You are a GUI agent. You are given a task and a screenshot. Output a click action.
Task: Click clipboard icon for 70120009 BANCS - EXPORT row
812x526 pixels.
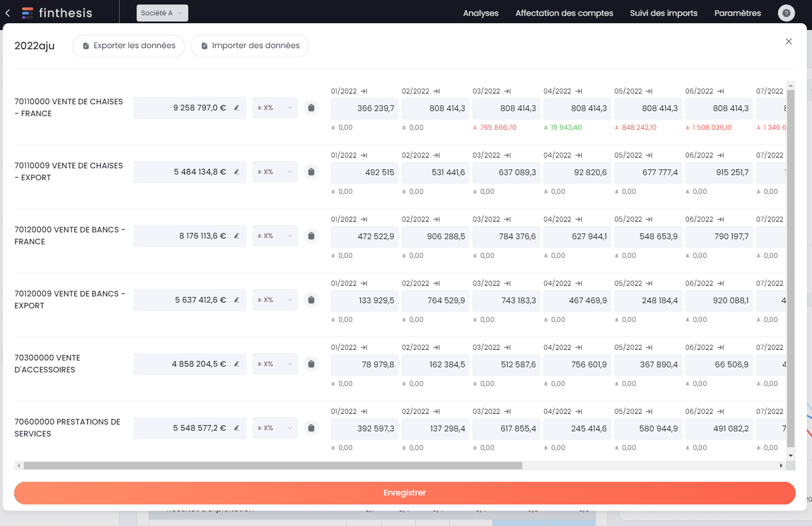(311, 300)
